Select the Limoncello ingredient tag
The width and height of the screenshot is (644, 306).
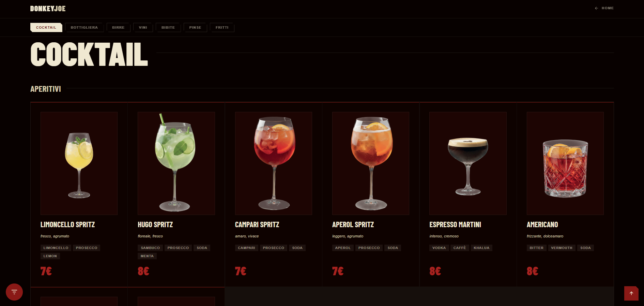click(x=56, y=248)
